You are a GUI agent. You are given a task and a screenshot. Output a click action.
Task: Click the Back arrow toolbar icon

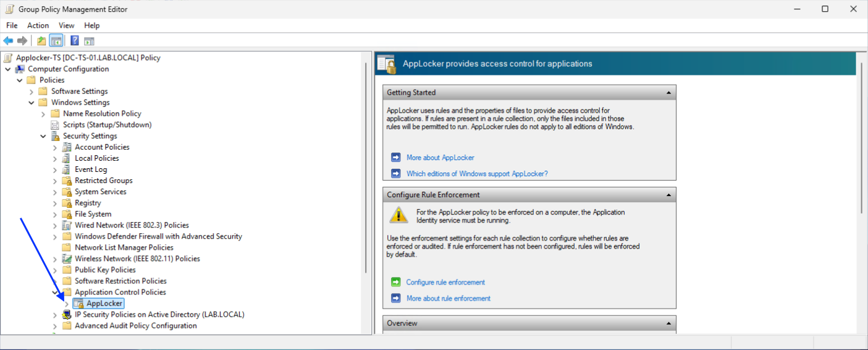[x=8, y=41]
